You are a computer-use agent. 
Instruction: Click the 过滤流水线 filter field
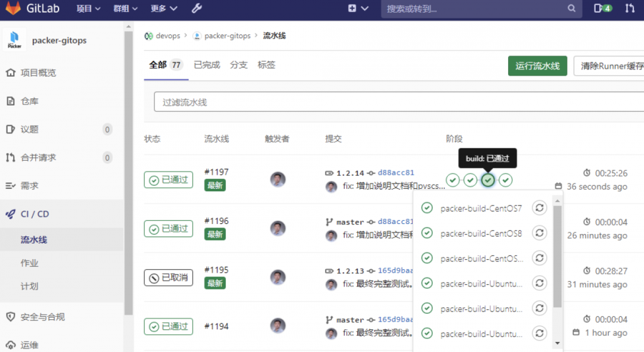398,102
